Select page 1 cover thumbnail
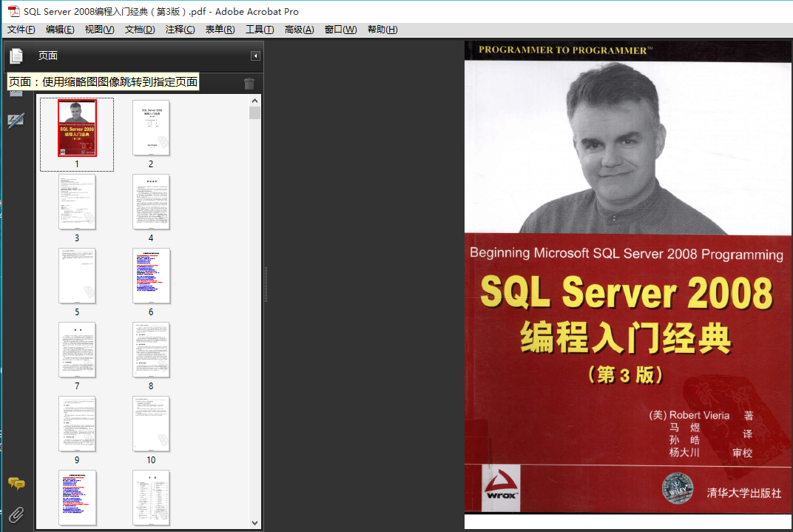Image resolution: width=793 pixels, height=532 pixels. tap(77, 128)
